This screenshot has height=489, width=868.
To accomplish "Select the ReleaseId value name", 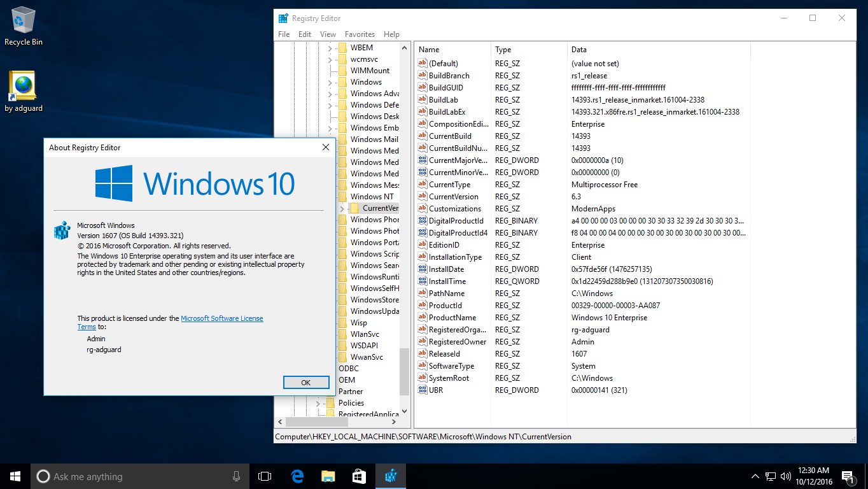I will [x=444, y=353].
